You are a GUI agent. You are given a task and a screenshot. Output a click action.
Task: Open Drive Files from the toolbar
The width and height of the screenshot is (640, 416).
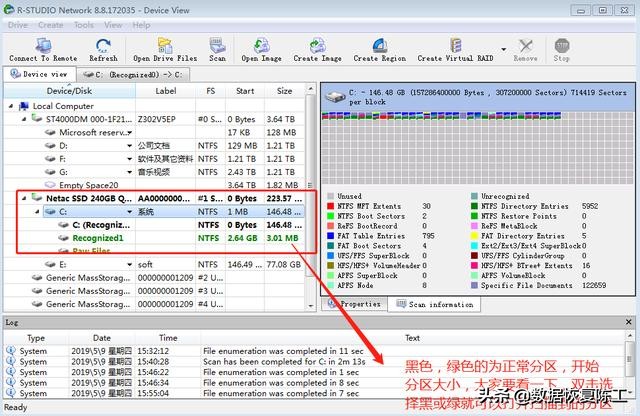click(164, 45)
